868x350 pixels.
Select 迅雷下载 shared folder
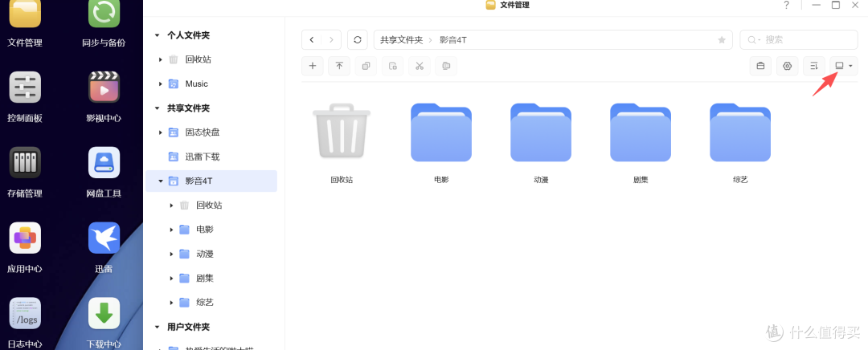click(203, 157)
